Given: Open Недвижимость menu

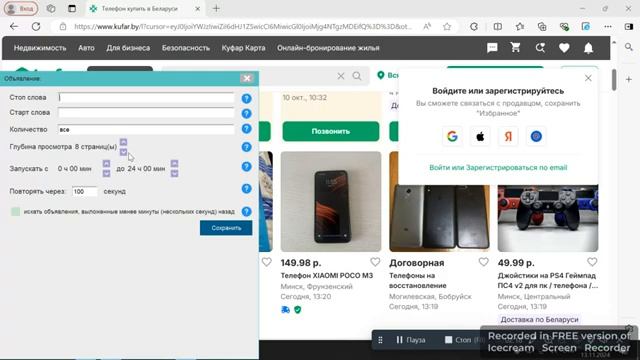Looking at the screenshot, I should pyautogui.click(x=40, y=48).
